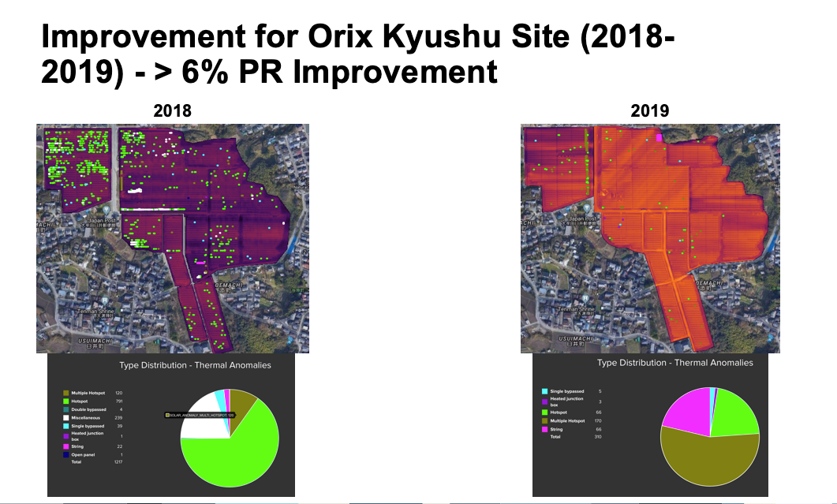837x504 pixels.
Task: Select Single bypassed swatch in 2018 legend
Action: pos(65,427)
